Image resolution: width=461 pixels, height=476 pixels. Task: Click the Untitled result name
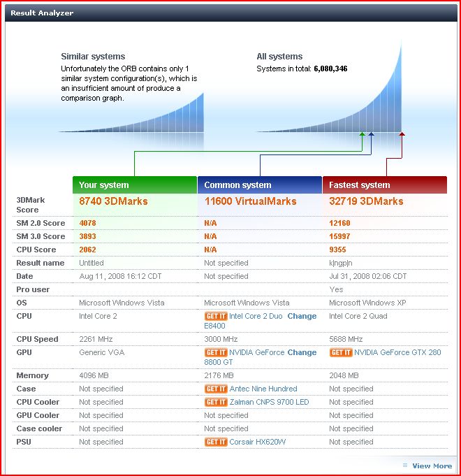(92, 263)
